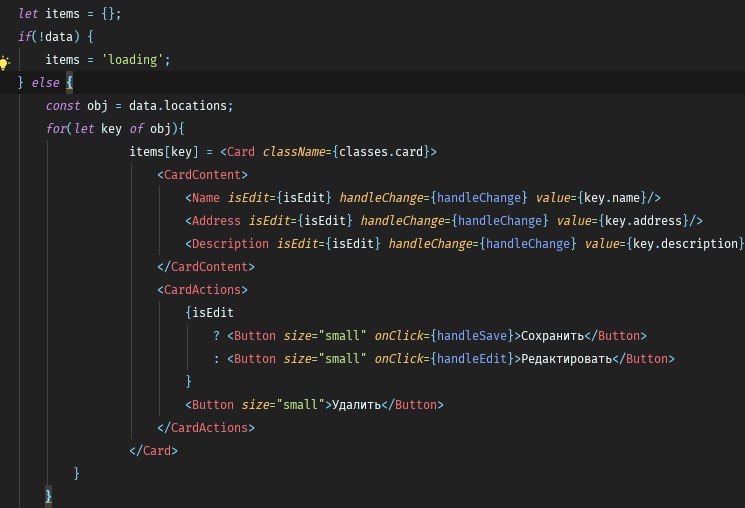Click items[key] assignment target
745x508 pixels.
[x=164, y=152]
